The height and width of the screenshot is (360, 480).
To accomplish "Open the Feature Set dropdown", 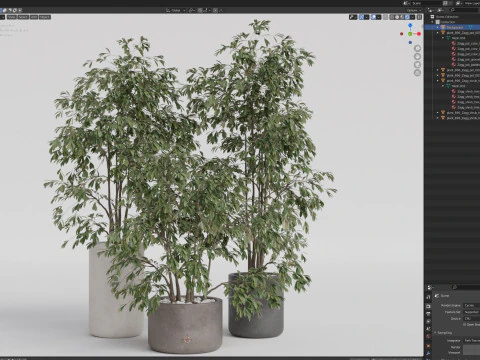I will [471, 312].
